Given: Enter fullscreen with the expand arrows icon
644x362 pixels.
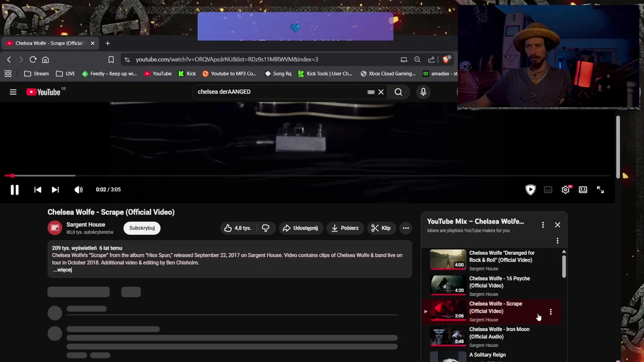Looking at the screenshot, I should click(600, 190).
